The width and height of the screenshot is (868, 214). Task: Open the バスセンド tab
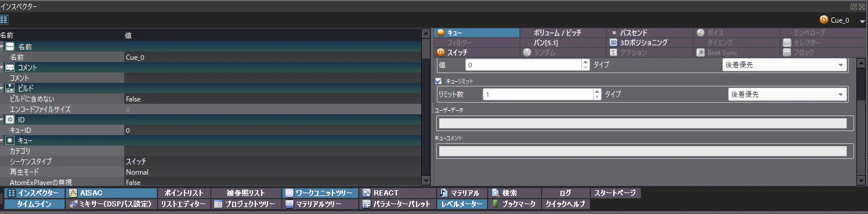tap(650, 33)
